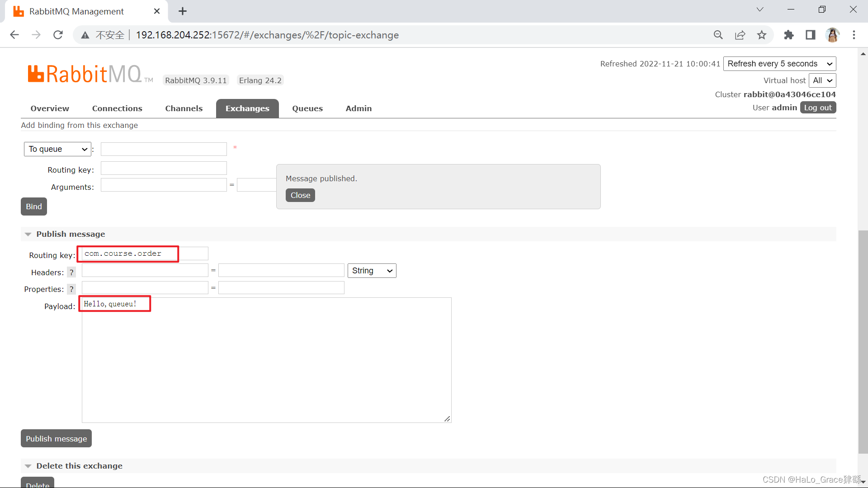Viewport: 868px width, 488px height.
Task: Select the String type dropdown
Action: (372, 271)
